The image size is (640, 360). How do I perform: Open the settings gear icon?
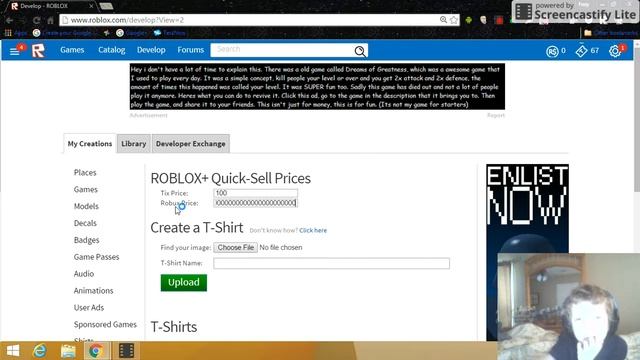pyautogui.click(x=615, y=51)
